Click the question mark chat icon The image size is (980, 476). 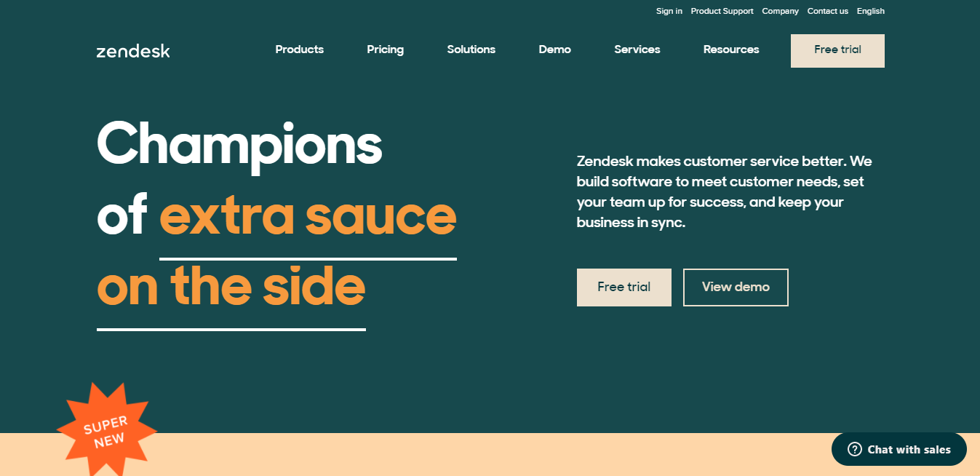[x=855, y=450]
